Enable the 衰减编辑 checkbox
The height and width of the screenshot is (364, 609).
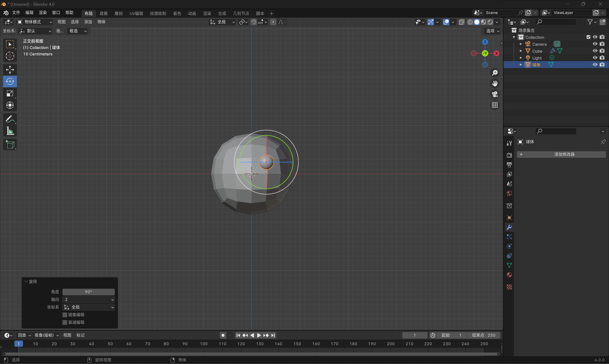coord(65,322)
